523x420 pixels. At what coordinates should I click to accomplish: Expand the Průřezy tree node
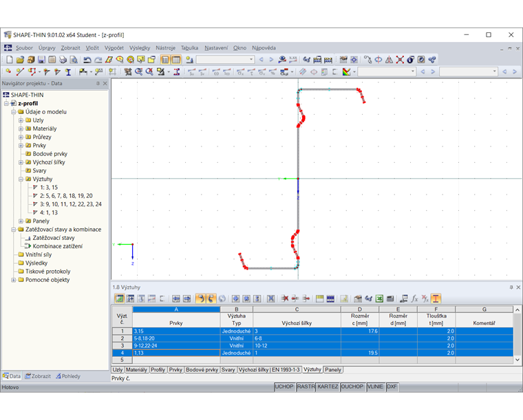(21, 137)
